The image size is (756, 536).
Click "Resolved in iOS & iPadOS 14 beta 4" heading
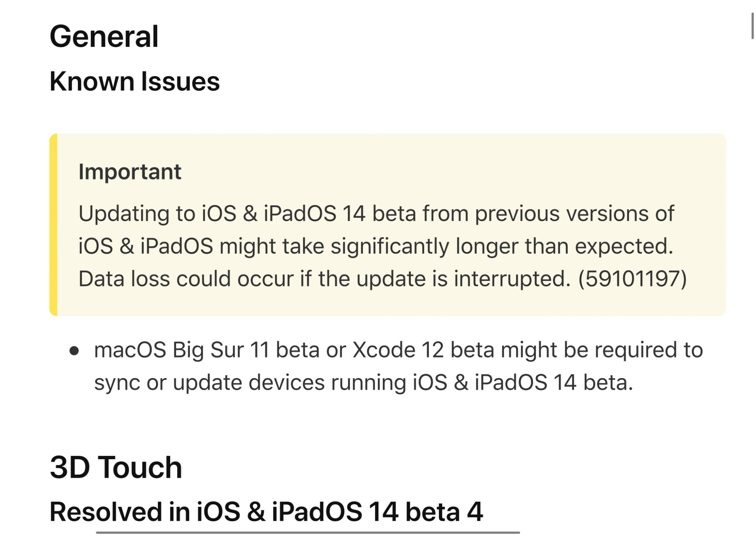point(266,512)
